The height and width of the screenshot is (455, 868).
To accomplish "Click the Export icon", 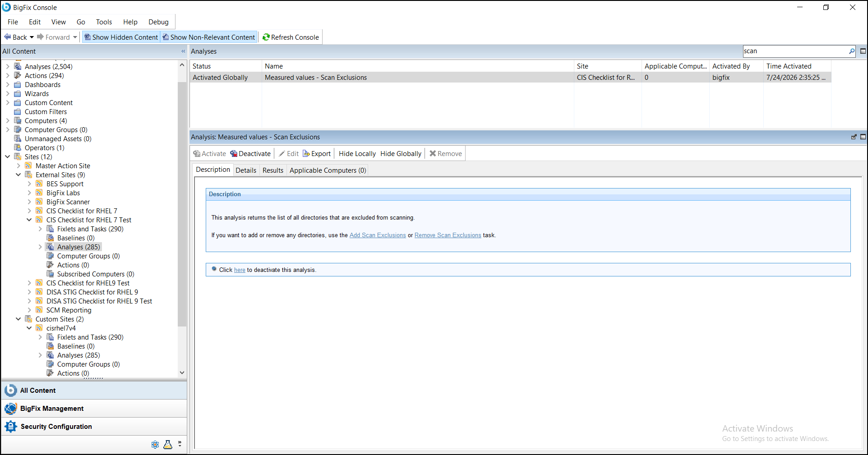I will click(306, 153).
